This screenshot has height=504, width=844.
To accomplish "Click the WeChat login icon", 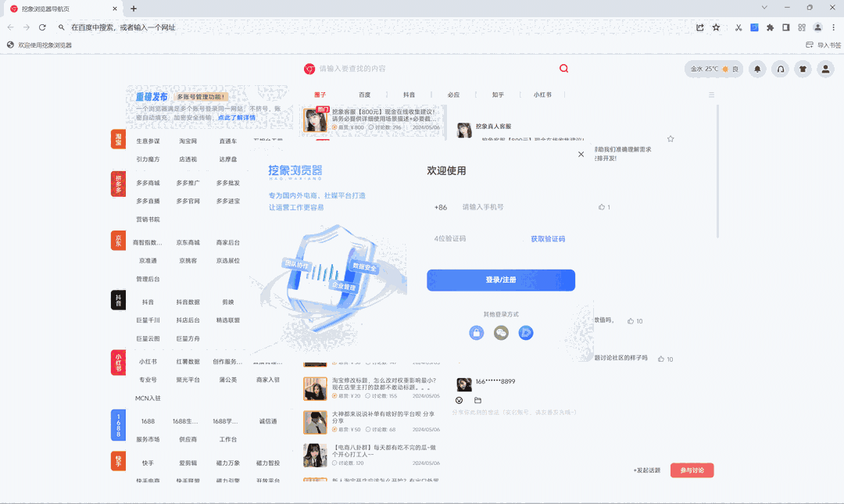I will point(501,333).
